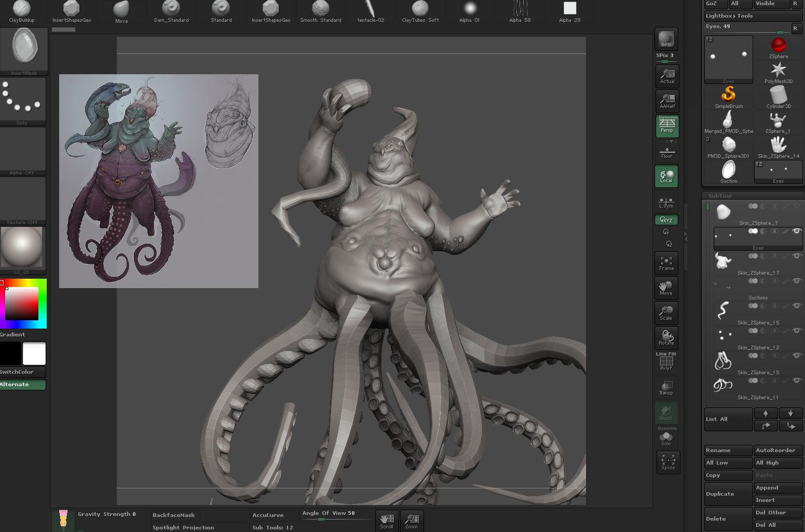The height and width of the screenshot is (532, 805).
Task: Open the large Eyes current tool picker
Action: pos(729,60)
